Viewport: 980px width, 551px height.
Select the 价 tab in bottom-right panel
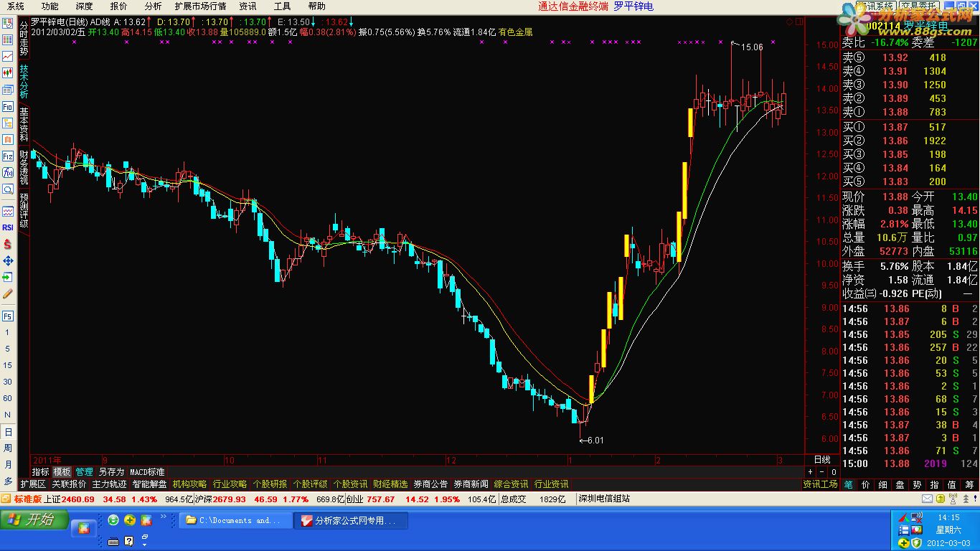866,484
